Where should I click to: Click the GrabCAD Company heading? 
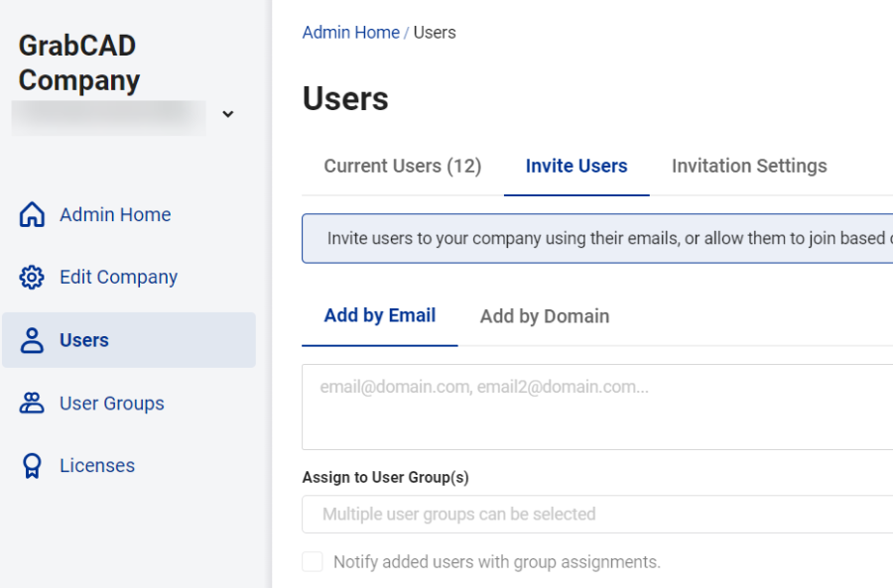pyautogui.click(x=79, y=62)
